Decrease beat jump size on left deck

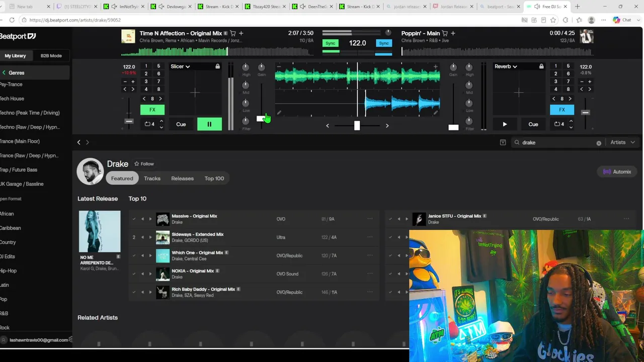[144, 99]
